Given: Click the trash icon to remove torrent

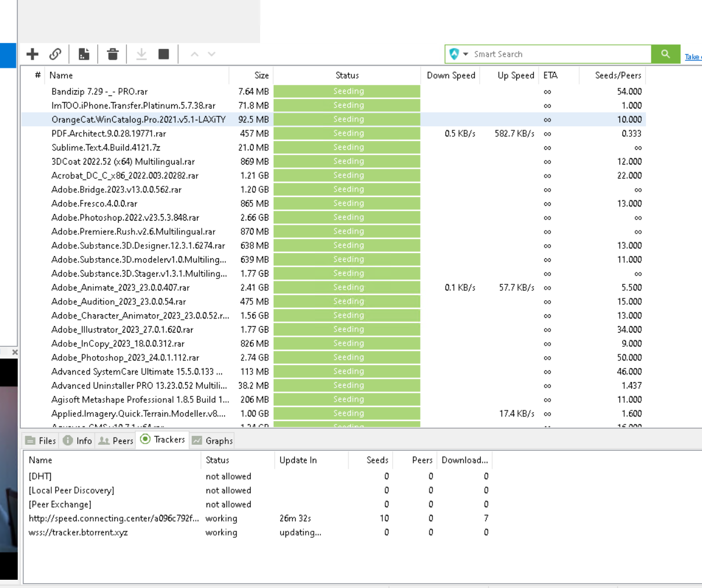Looking at the screenshot, I should 113,54.
